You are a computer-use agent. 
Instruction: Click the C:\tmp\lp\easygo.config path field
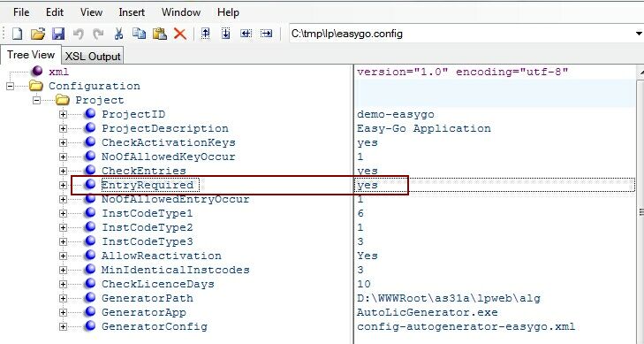[x=461, y=34]
